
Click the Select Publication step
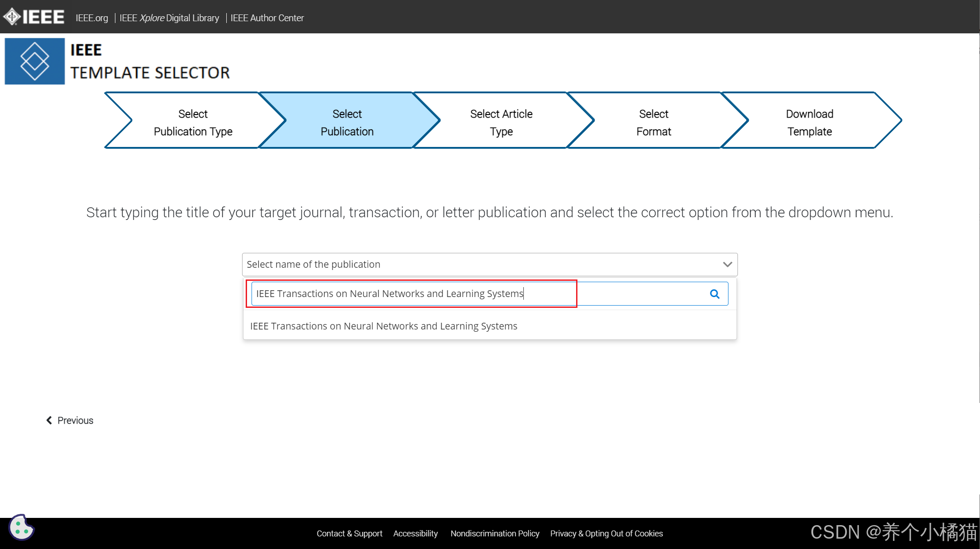point(347,122)
